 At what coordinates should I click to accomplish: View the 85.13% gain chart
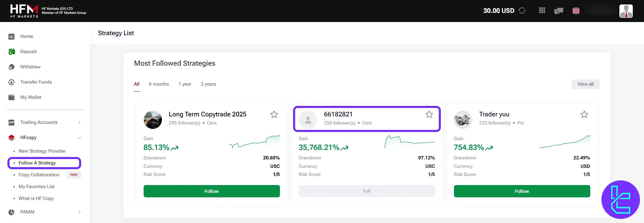point(255,142)
